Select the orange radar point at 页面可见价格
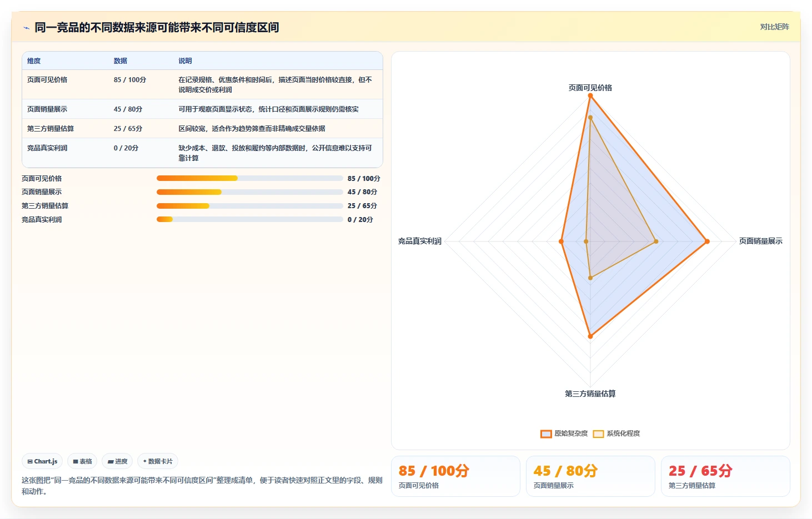812x519 pixels. tap(590, 96)
